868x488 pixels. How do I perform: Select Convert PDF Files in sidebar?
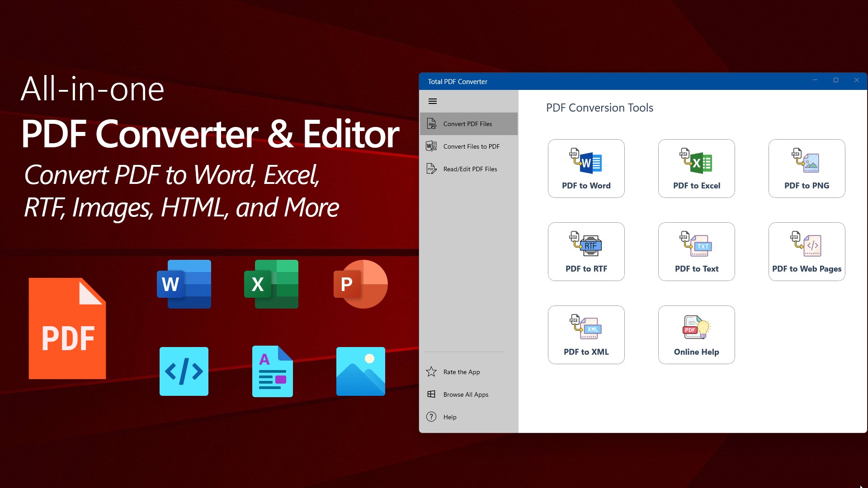tap(468, 124)
